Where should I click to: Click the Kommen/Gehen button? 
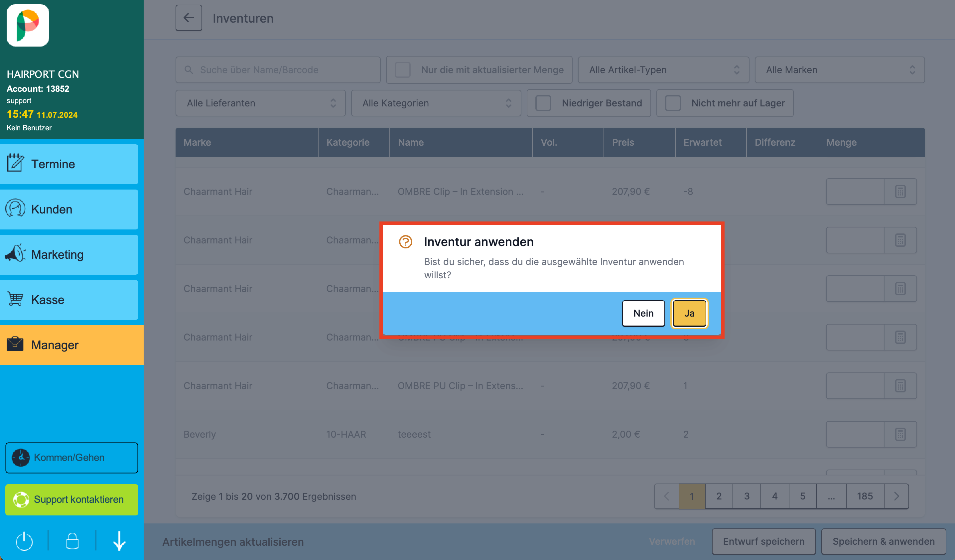71,457
